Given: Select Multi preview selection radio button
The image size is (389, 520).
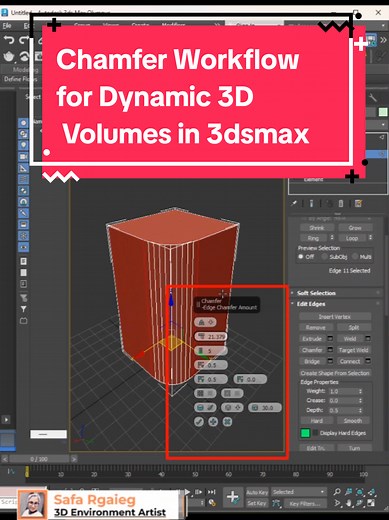Looking at the screenshot, I should (355, 256).
